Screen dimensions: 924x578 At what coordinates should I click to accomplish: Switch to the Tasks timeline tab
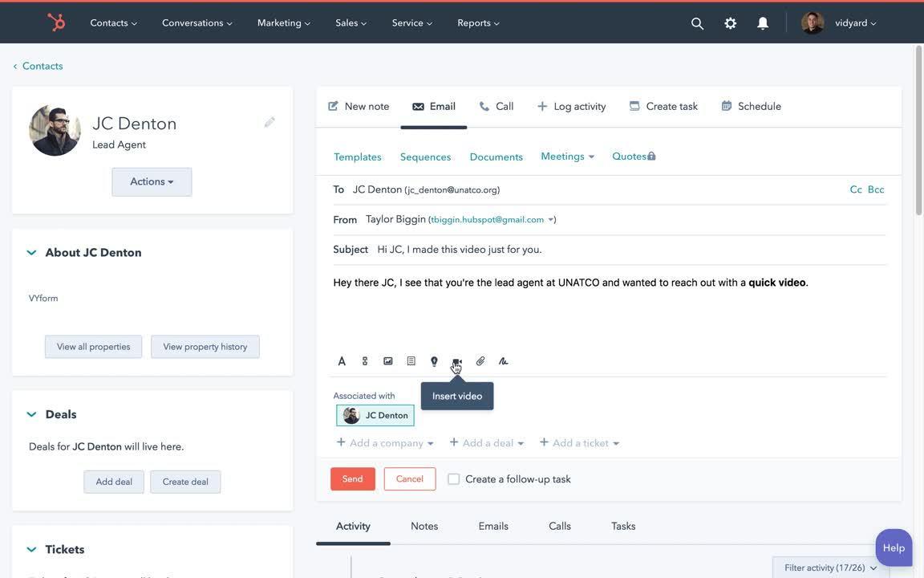point(623,526)
